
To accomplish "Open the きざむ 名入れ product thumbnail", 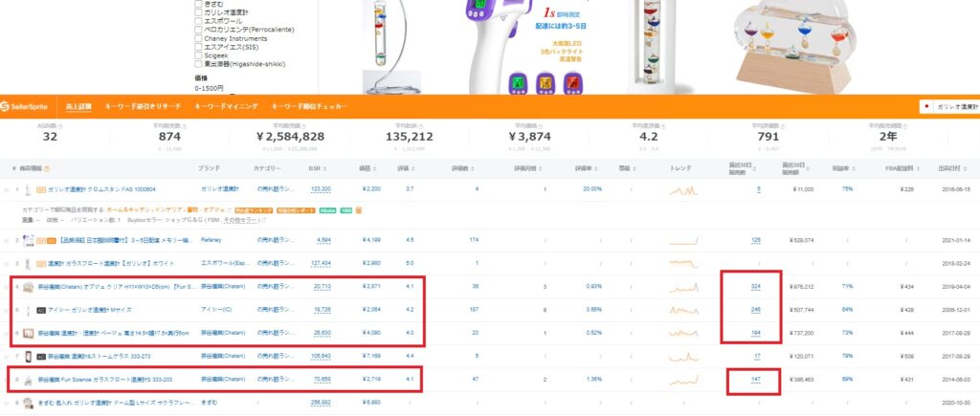I will (x=28, y=404).
